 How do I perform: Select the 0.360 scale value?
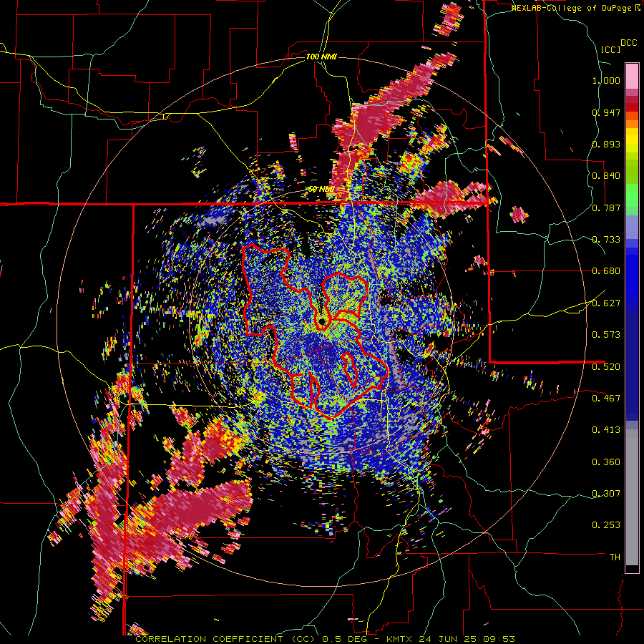(x=606, y=462)
